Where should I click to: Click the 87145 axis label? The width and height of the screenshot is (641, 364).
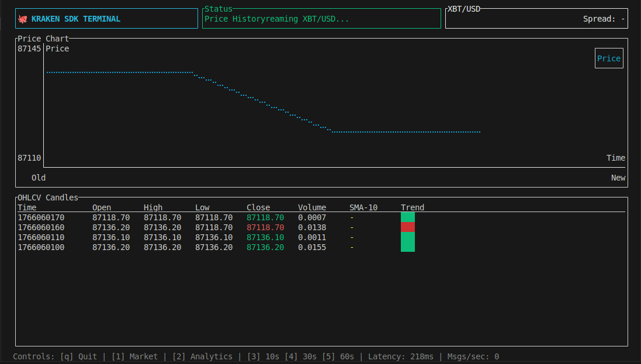(29, 48)
